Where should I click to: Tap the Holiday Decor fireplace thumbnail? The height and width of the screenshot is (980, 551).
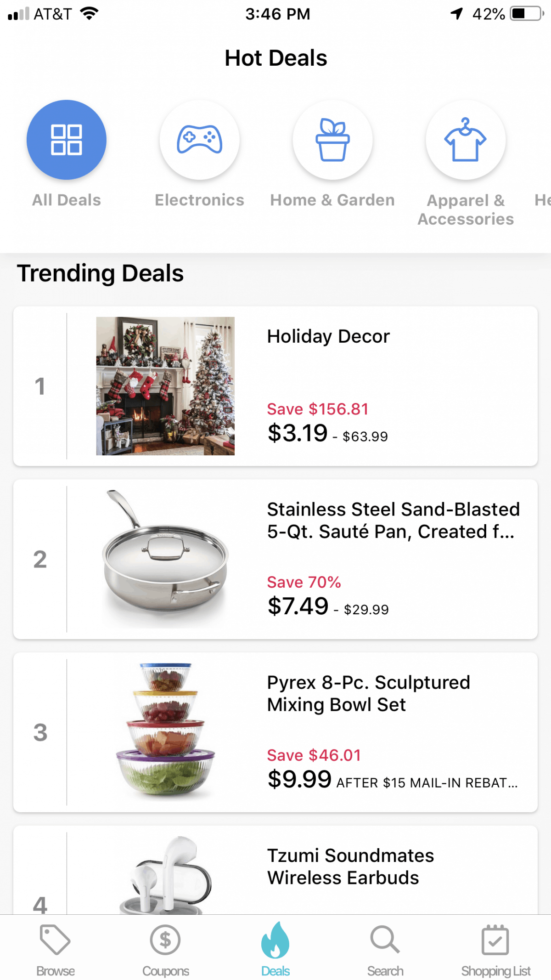(165, 386)
